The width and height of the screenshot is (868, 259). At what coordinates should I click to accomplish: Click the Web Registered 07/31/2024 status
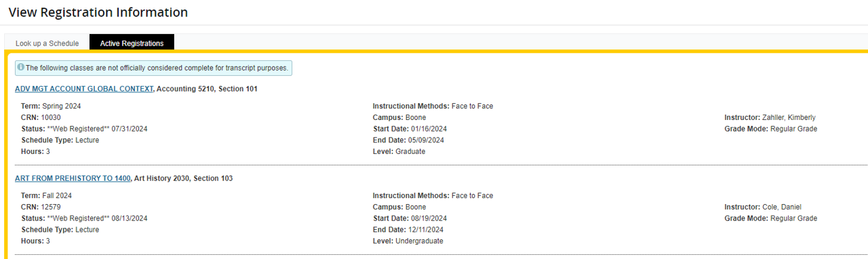coord(97,129)
